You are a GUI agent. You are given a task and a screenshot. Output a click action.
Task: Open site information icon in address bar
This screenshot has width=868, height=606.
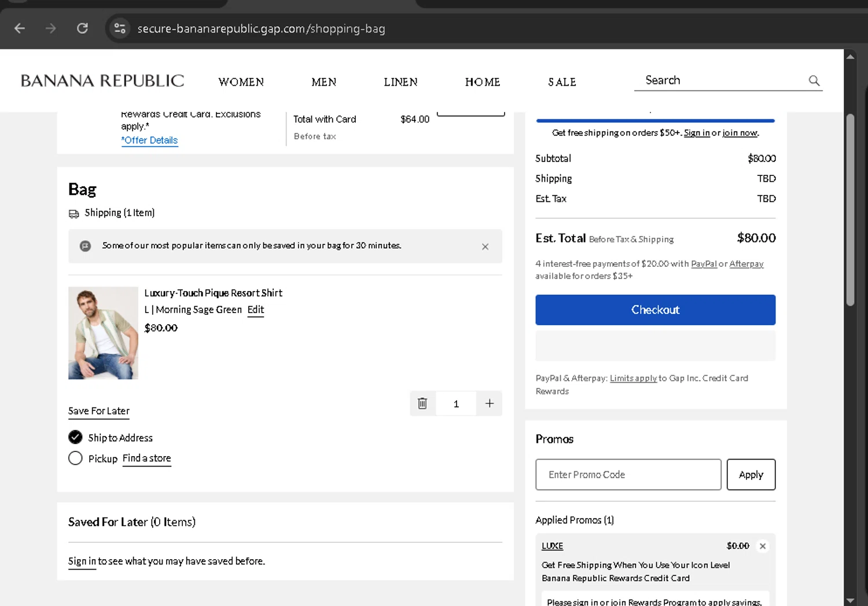click(120, 28)
